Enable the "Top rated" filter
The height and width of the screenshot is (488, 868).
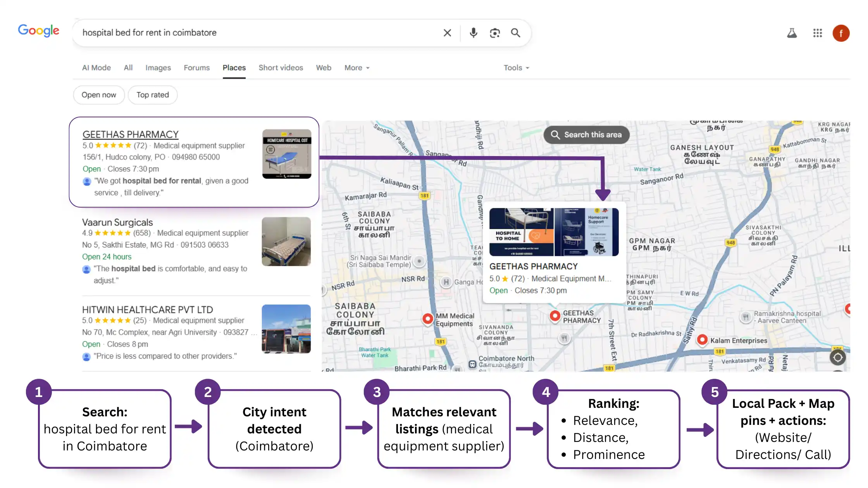click(x=152, y=95)
